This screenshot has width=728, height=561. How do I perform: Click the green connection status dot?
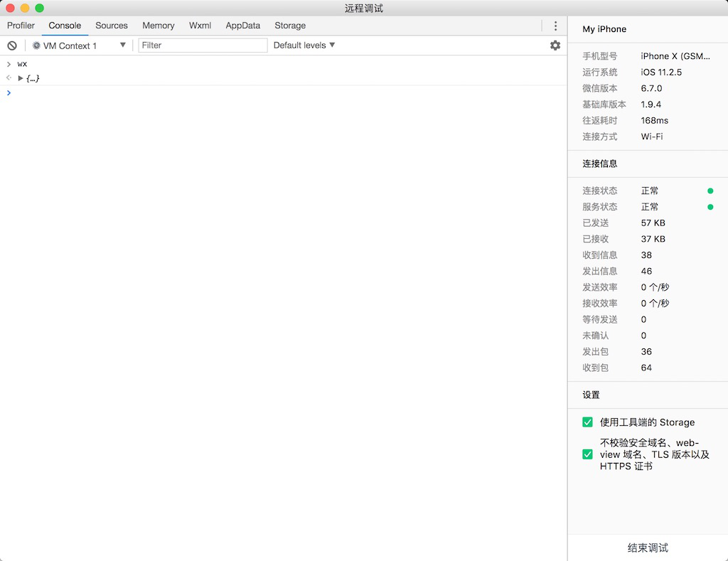pos(710,191)
